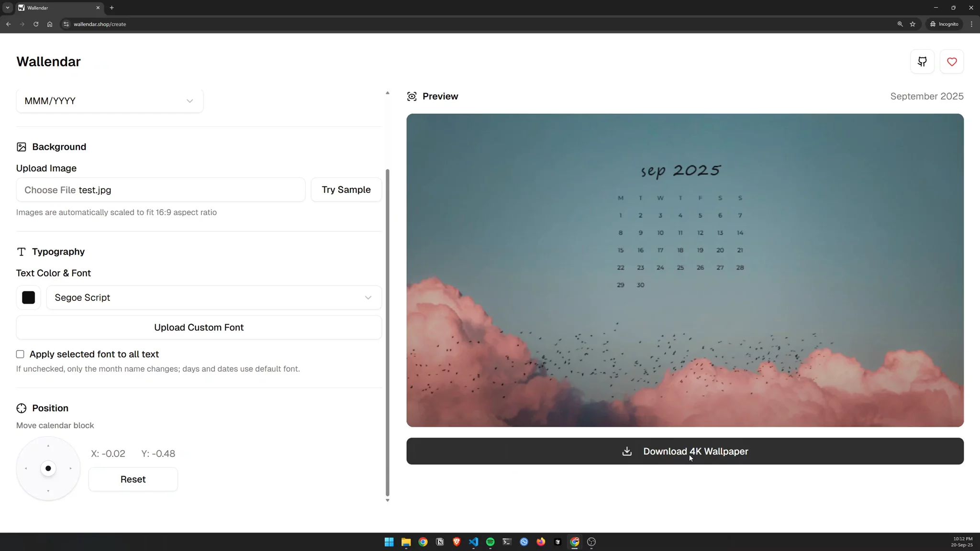
Task: Click the browser zoom magnifier icon
Action: pos(900,24)
